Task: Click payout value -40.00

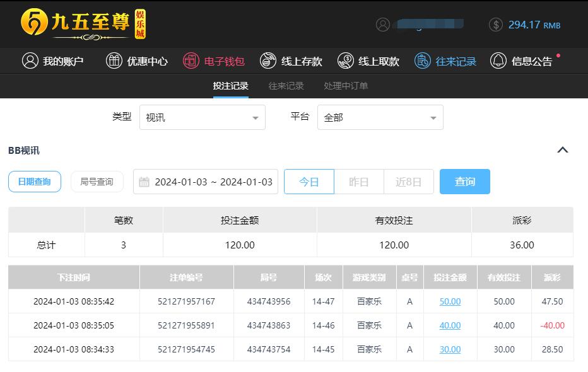Action: pyautogui.click(x=553, y=325)
